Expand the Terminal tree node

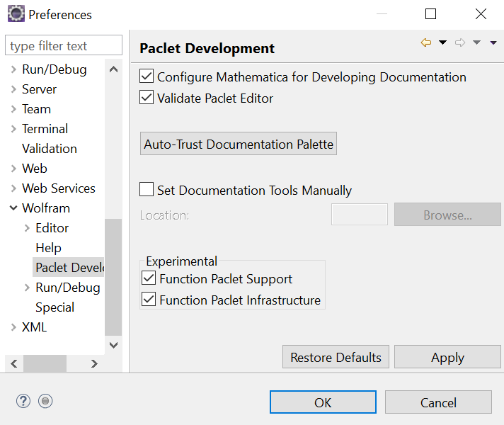(x=13, y=129)
